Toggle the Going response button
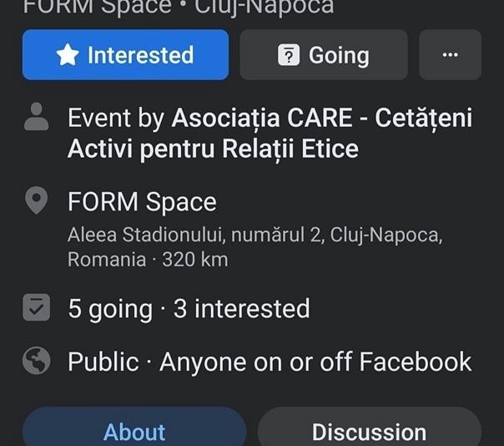Viewport: 504px width, 446px height. point(324,54)
